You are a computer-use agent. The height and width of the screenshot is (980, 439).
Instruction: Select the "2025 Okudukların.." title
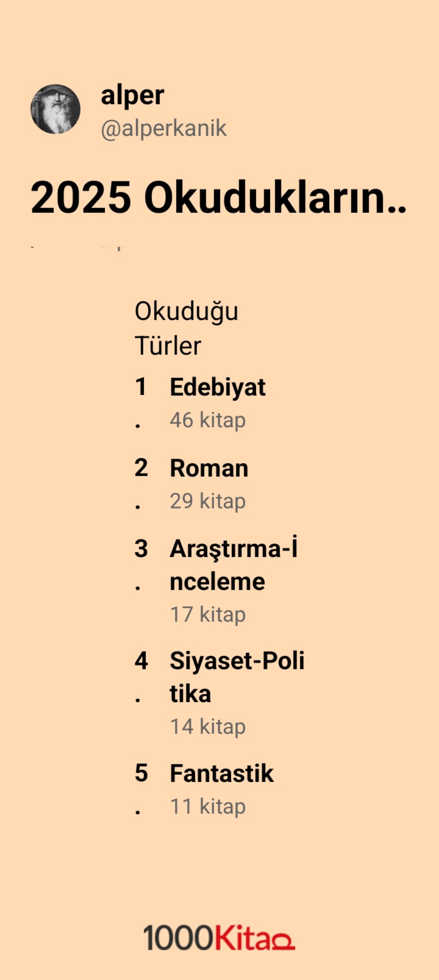[218, 198]
